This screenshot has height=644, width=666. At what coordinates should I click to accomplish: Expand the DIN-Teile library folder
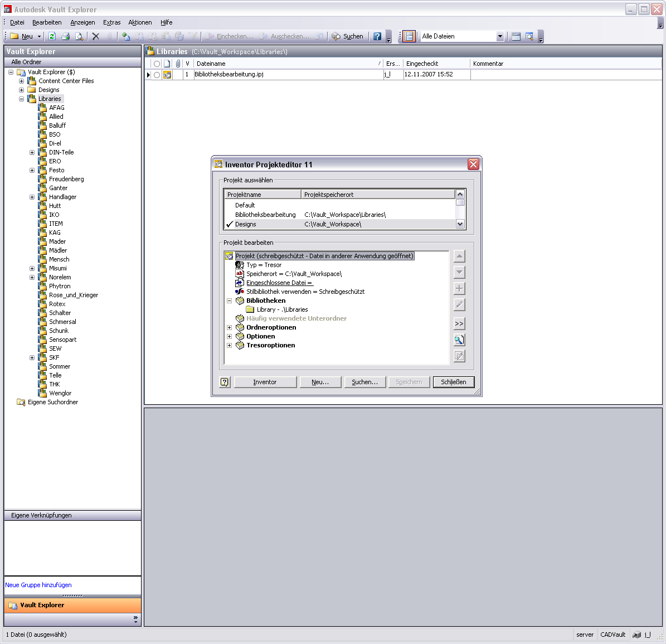click(32, 153)
